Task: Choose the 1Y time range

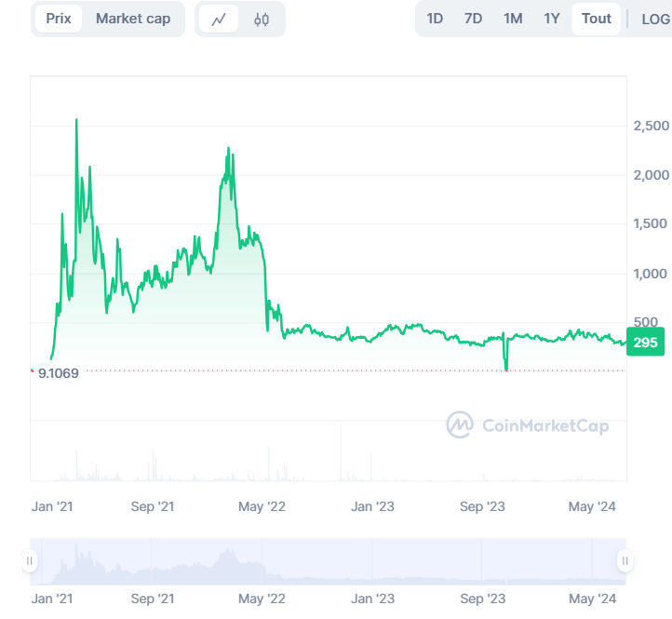Action: point(552,19)
